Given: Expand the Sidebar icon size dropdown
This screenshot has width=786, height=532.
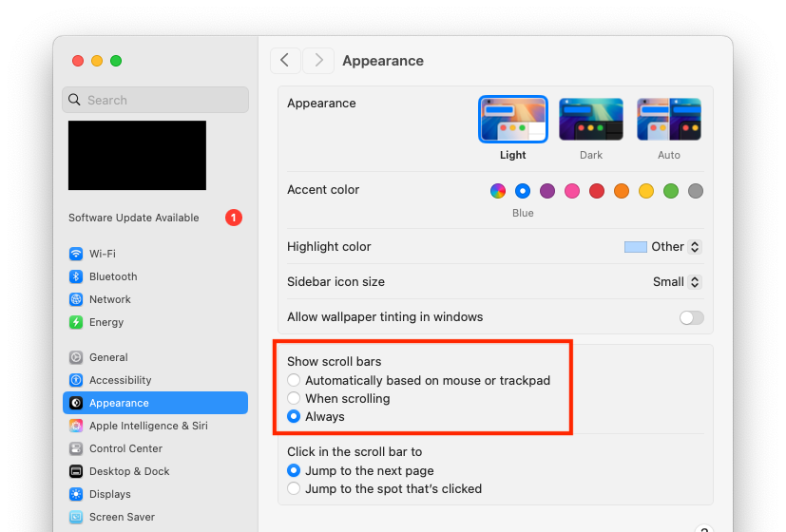Looking at the screenshot, I should pos(678,282).
